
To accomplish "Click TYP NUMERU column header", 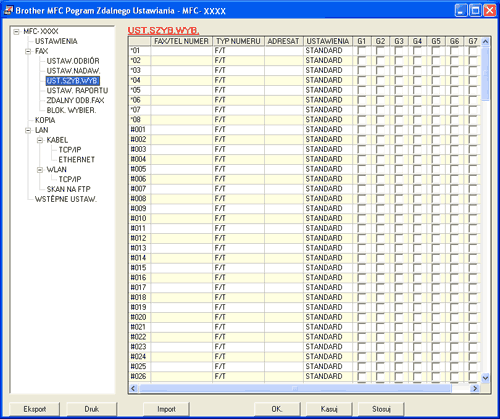I will coord(238,41).
